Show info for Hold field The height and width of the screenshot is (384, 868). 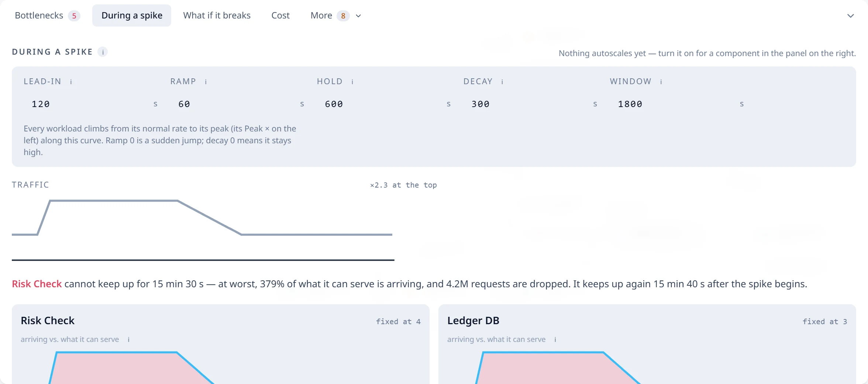[352, 82]
